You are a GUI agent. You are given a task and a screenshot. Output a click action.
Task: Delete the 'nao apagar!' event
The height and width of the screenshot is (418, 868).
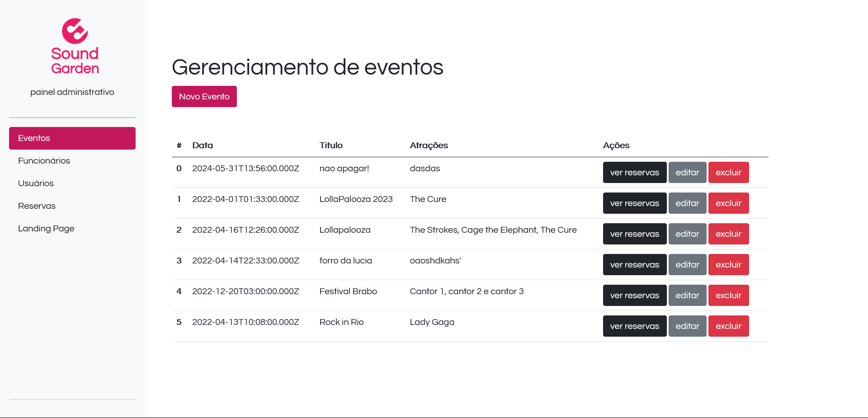tap(729, 172)
